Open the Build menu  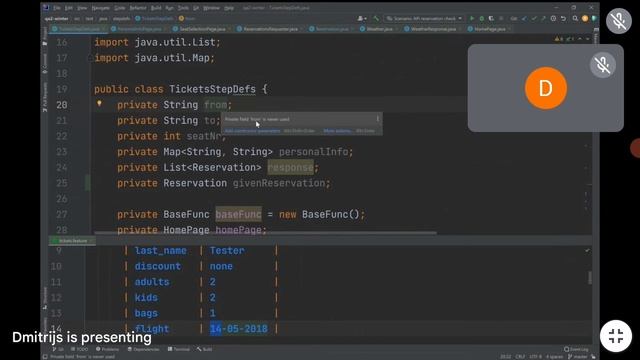156,8
